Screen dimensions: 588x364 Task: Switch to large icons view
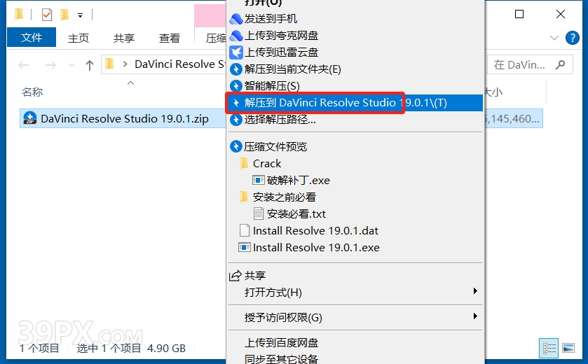[568, 349]
